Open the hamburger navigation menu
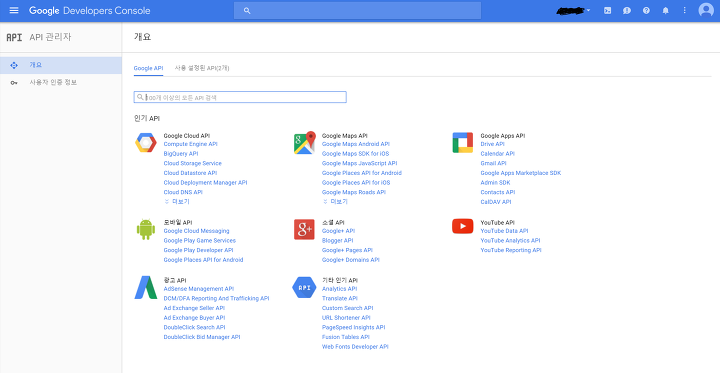 click(x=14, y=10)
